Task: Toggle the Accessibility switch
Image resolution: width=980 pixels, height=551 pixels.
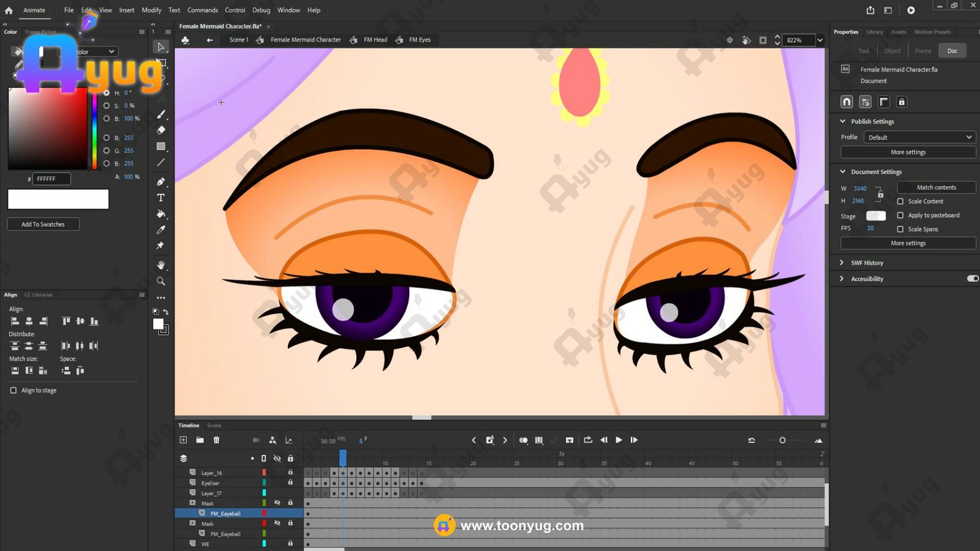Action: (x=972, y=279)
